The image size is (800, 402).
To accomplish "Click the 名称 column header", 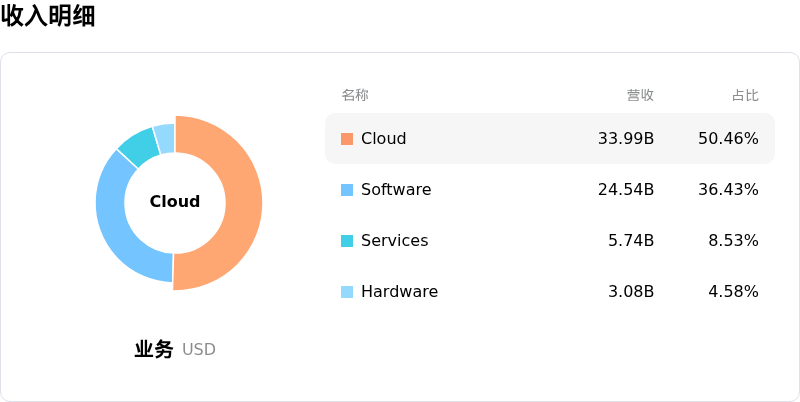I will coord(355,95).
